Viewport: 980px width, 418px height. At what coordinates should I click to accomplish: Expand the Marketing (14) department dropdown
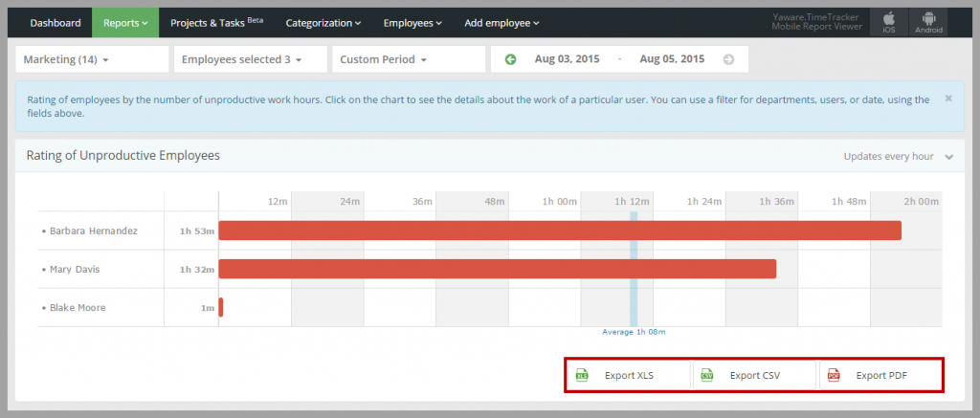click(x=92, y=59)
